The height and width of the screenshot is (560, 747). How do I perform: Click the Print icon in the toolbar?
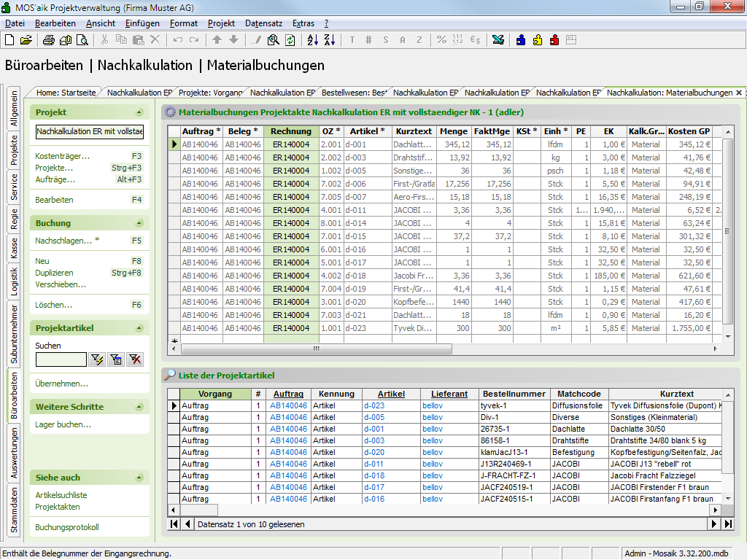click(x=49, y=40)
